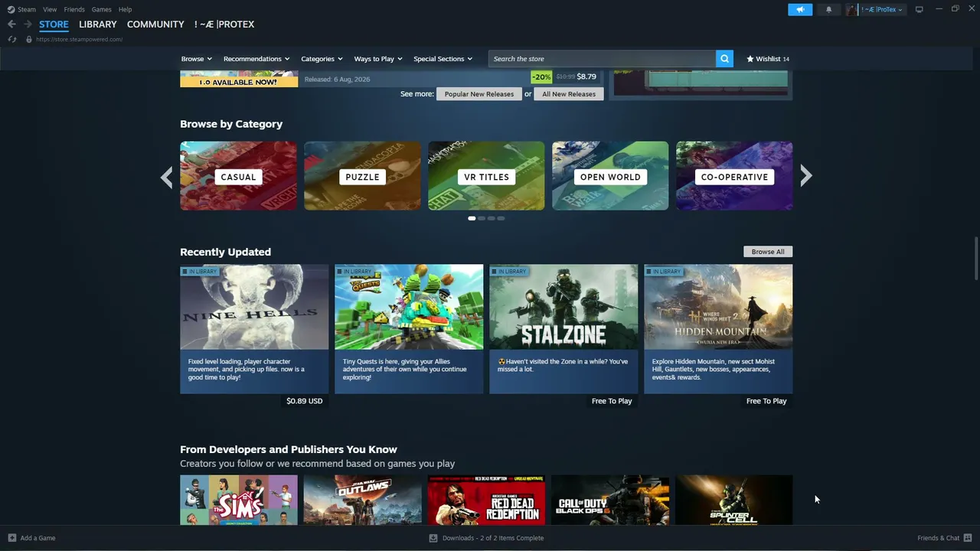Image resolution: width=980 pixels, height=551 pixels.
Task: Go forward with the right arrow navigation icon
Action: 28,24
